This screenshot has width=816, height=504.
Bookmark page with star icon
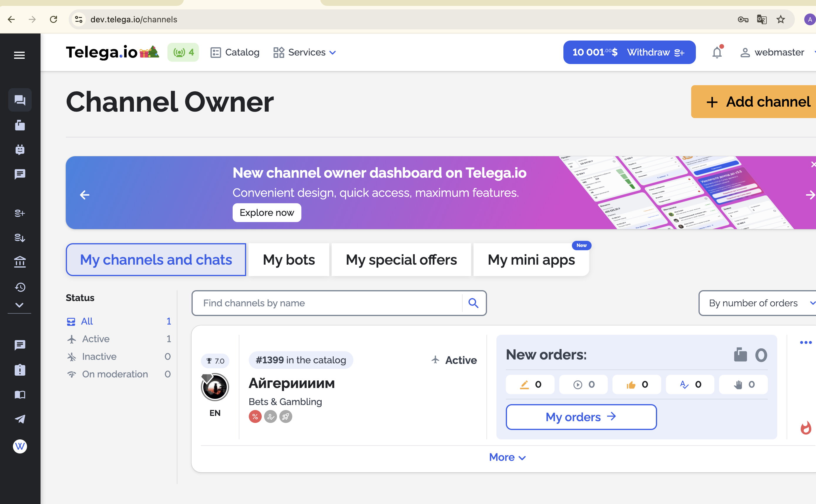[781, 19]
